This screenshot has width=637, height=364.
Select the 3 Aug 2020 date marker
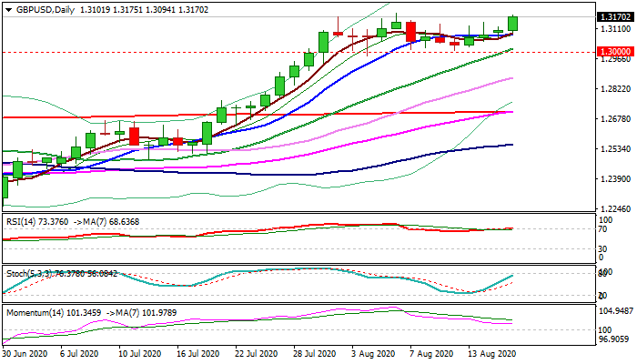click(x=373, y=353)
